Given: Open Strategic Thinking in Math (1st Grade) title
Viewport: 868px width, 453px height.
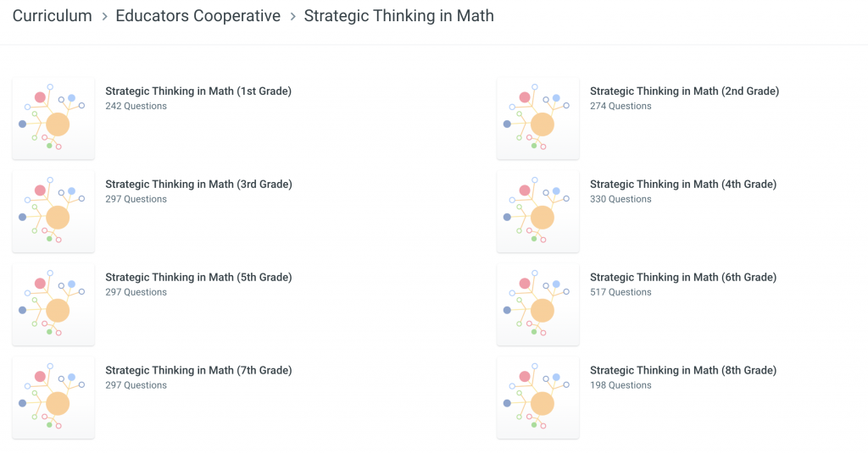Looking at the screenshot, I should pos(198,91).
